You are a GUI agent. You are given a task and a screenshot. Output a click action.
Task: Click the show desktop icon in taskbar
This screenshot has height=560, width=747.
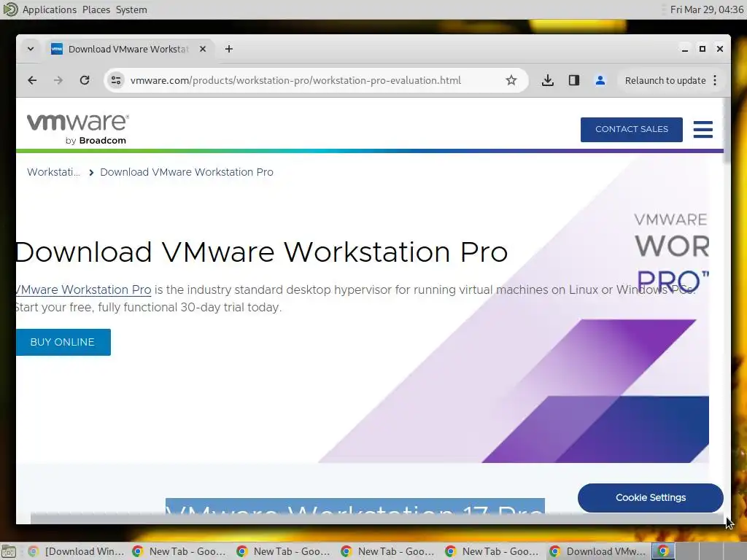[9, 551]
